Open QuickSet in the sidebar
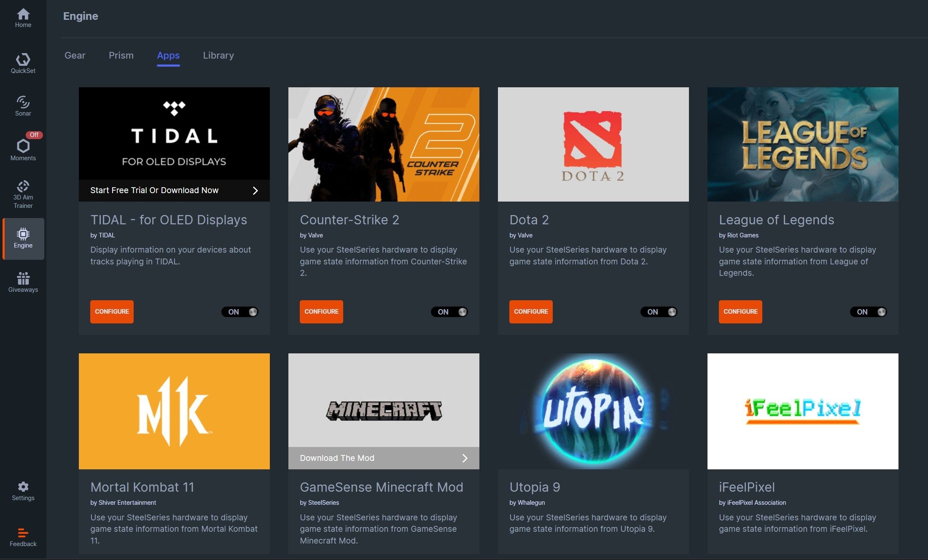 click(23, 63)
